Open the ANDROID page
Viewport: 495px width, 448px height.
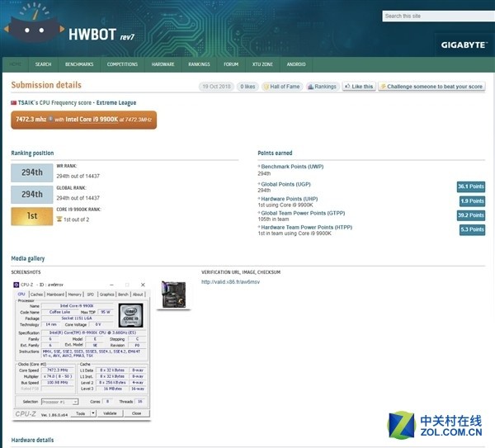pos(296,64)
